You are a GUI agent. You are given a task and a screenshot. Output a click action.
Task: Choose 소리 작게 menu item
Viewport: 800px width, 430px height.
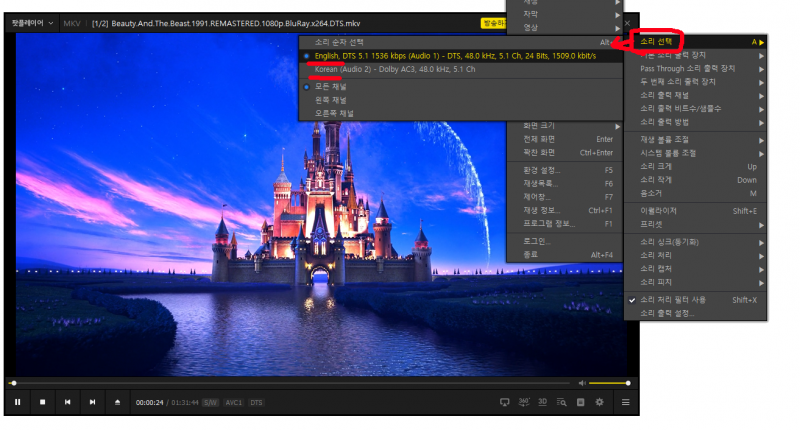[x=695, y=180]
